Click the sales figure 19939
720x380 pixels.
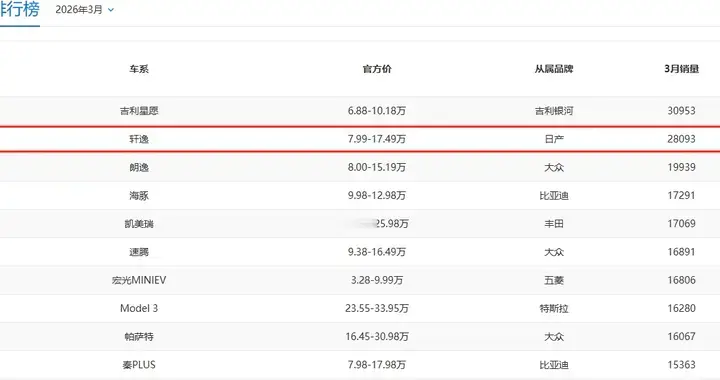click(x=681, y=167)
